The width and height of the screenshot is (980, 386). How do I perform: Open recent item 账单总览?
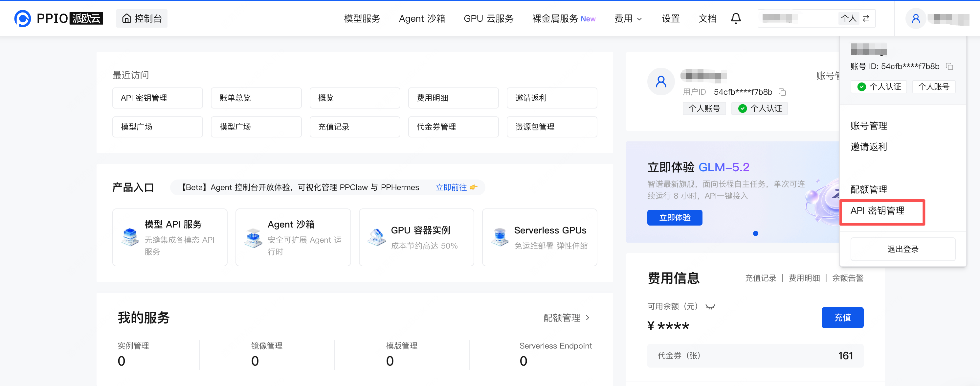pos(256,98)
